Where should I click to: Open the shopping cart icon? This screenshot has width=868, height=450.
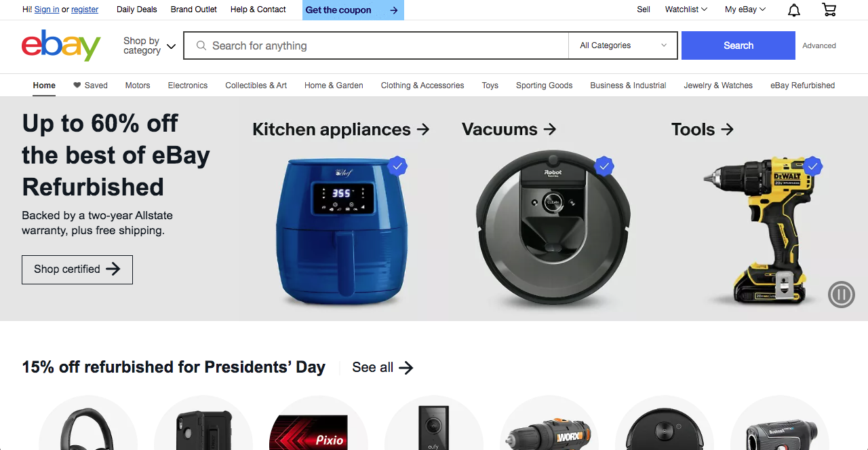coord(829,10)
